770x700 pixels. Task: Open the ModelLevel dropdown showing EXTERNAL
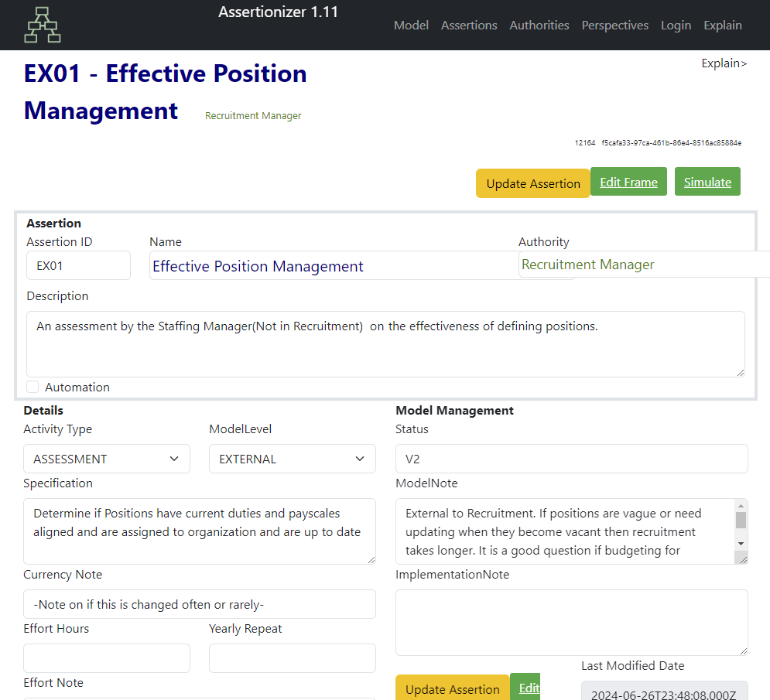[x=293, y=459]
